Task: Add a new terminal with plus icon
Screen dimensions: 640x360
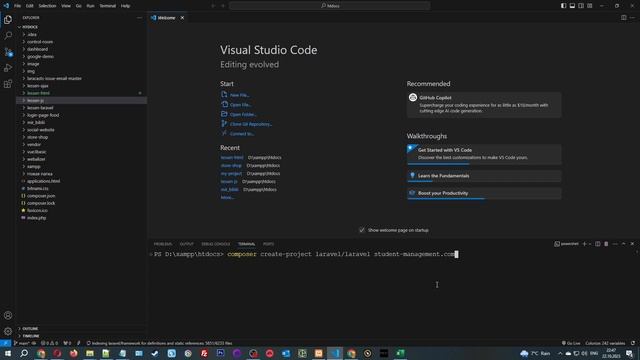Action: click(584, 244)
